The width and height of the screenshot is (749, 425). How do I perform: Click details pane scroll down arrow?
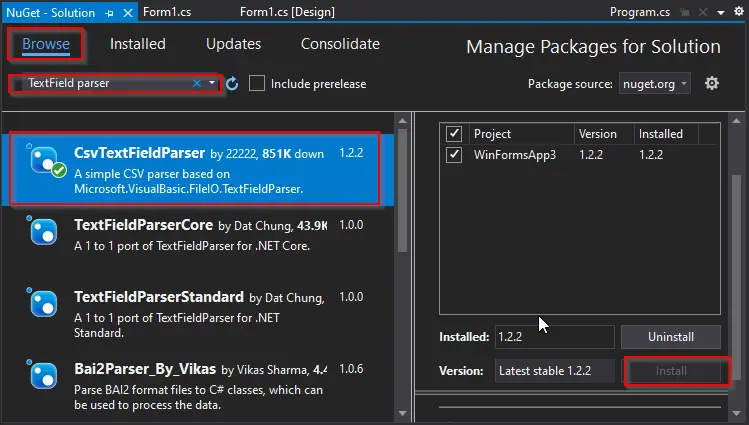coord(737,414)
